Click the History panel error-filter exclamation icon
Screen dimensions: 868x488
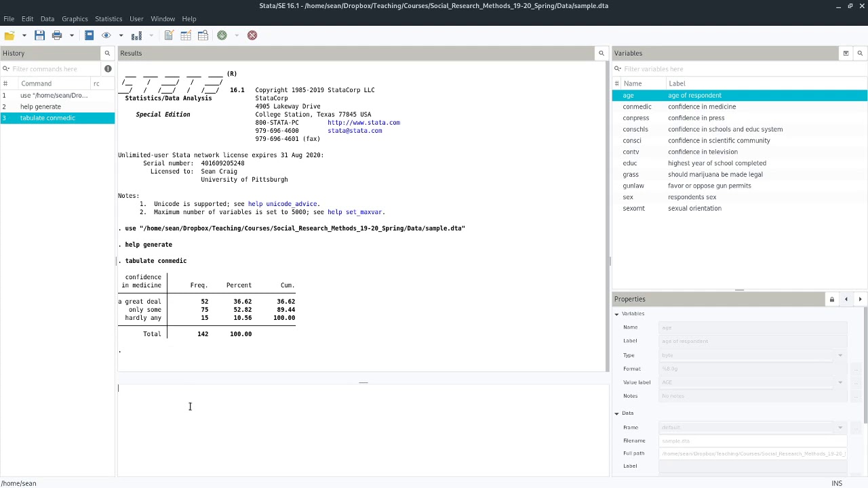tap(108, 68)
